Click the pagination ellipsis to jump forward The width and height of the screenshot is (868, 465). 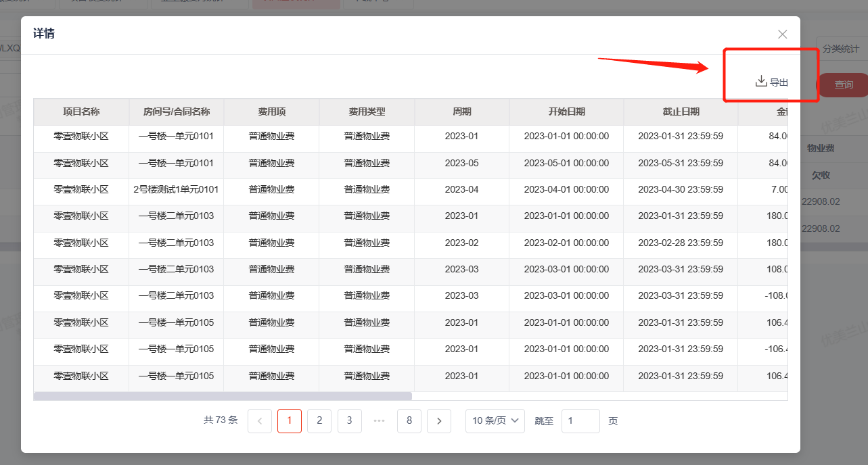379,421
